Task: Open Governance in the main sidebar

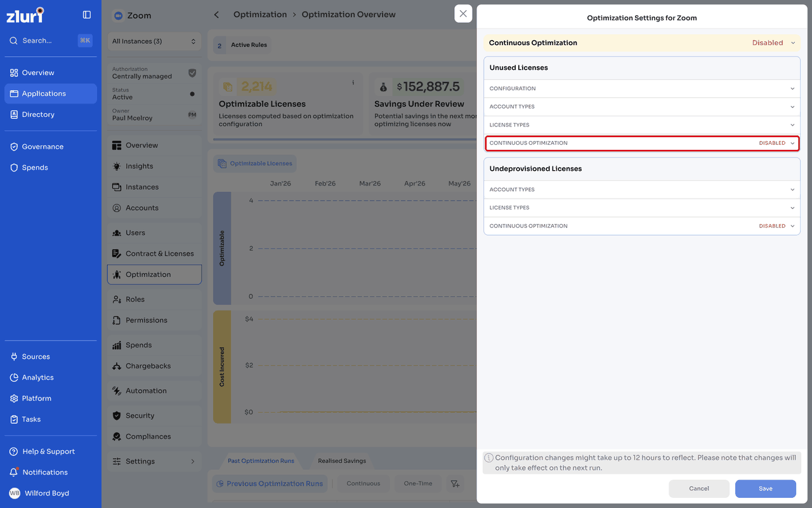Action: point(51,147)
